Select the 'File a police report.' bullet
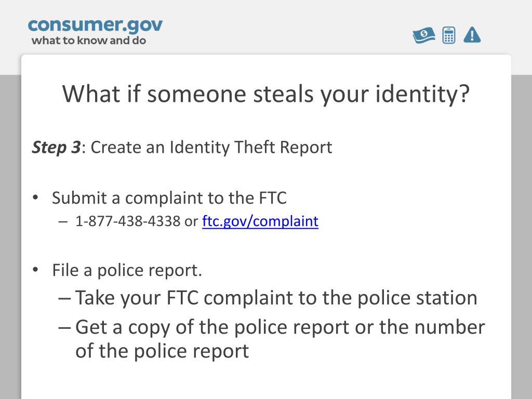Image resolution: width=532 pixels, height=399 pixels. [127, 270]
